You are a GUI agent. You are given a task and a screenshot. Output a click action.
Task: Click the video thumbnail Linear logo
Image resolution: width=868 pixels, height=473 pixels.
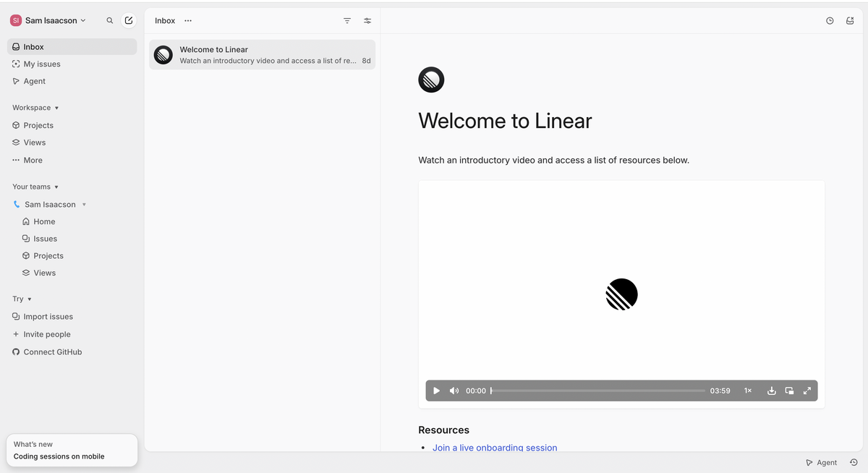pos(621,294)
